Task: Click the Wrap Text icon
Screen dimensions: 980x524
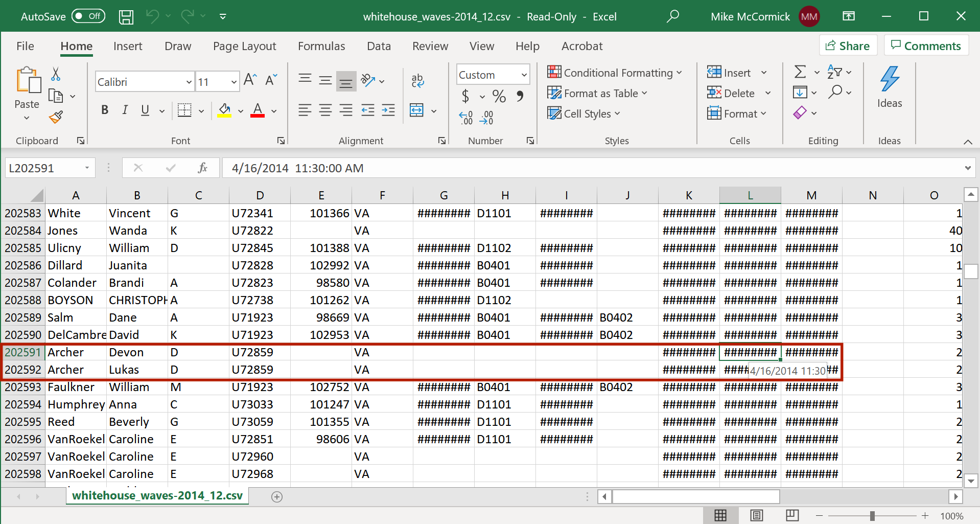Action: (x=417, y=80)
